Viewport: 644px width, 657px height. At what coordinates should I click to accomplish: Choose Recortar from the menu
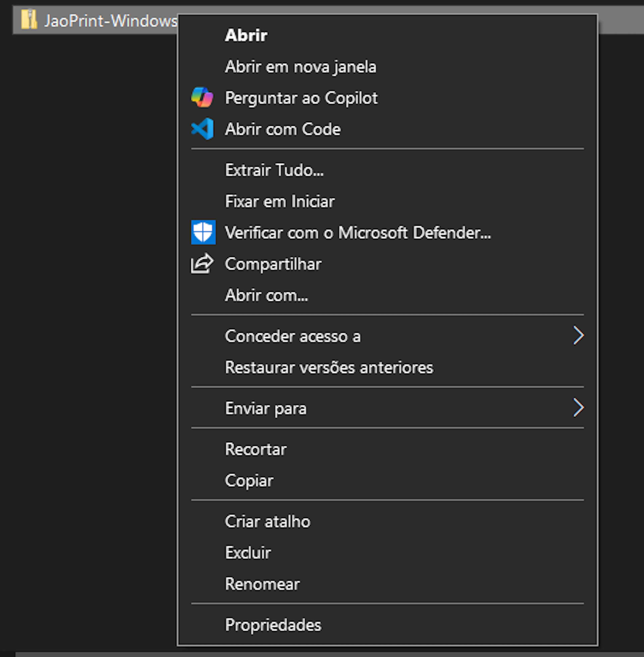(387, 449)
